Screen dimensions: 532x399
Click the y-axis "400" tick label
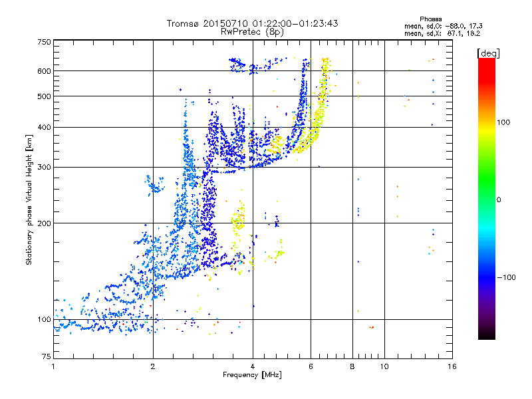[45, 127]
